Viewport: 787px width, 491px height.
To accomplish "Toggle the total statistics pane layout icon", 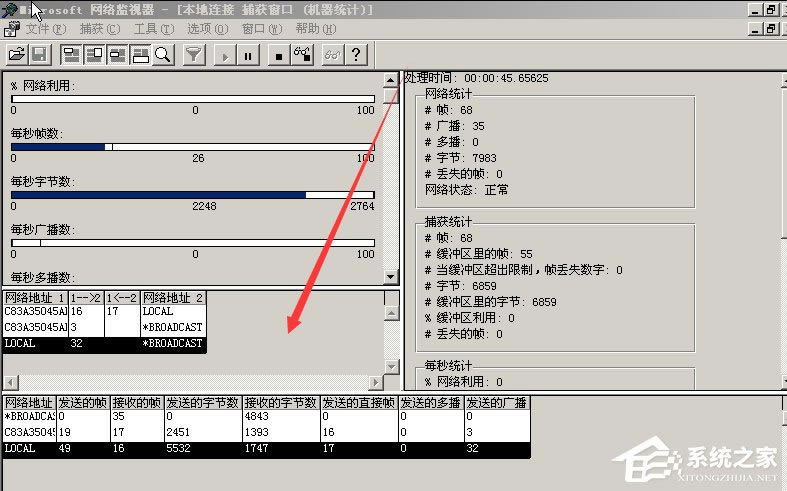I will coord(94,54).
